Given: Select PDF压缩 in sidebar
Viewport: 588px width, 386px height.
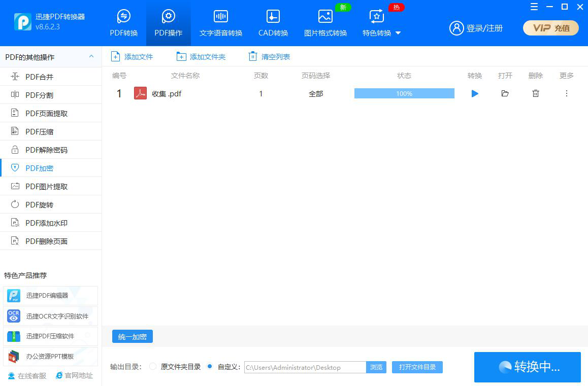Looking at the screenshot, I should [51, 131].
